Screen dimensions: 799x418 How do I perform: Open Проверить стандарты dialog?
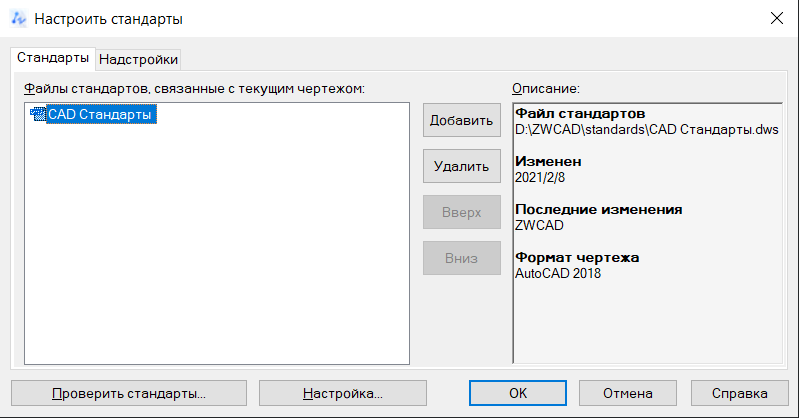[129, 393]
